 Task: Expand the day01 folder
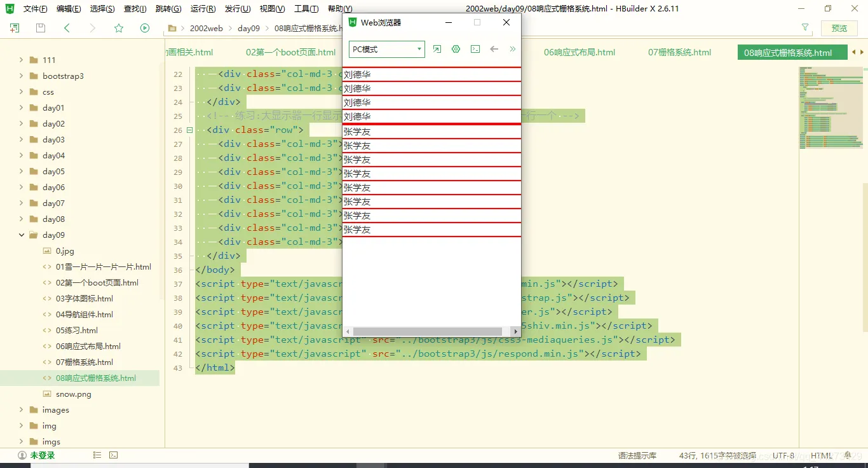point(21,107)
